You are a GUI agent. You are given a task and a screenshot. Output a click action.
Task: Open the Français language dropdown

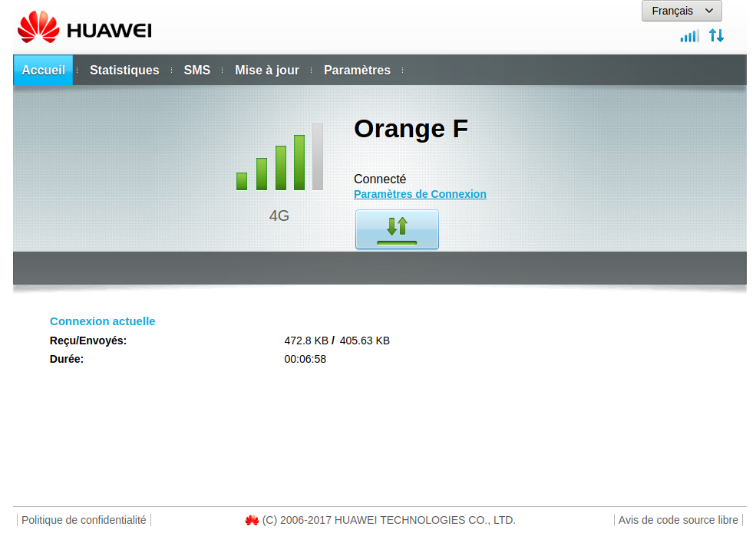pyautogui.click(x=681, y=11)
